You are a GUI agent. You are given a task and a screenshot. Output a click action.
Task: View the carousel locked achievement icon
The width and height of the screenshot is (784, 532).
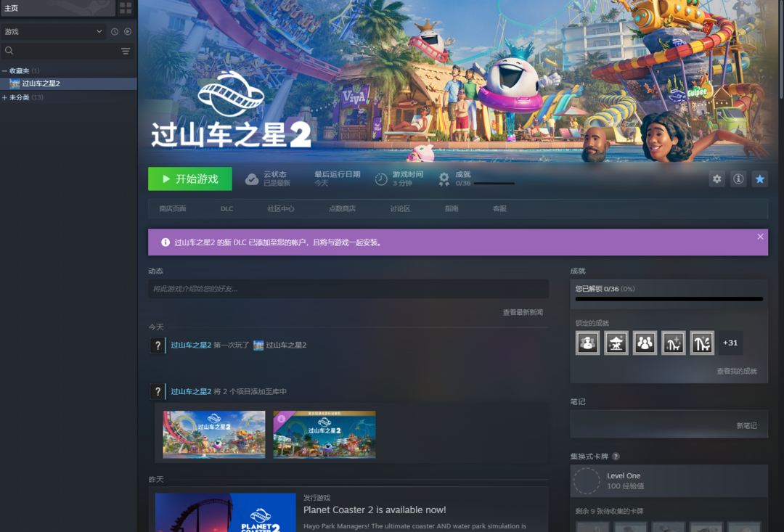click(x=616, y=343)
